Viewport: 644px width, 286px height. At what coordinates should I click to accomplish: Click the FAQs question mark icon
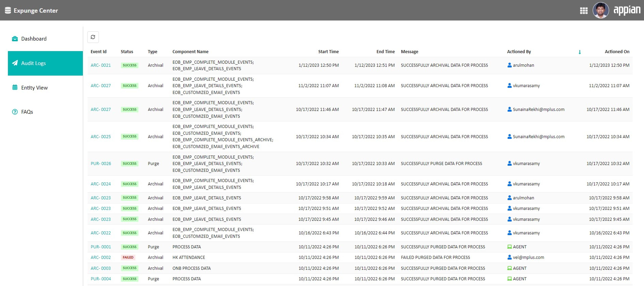(15, 112)
